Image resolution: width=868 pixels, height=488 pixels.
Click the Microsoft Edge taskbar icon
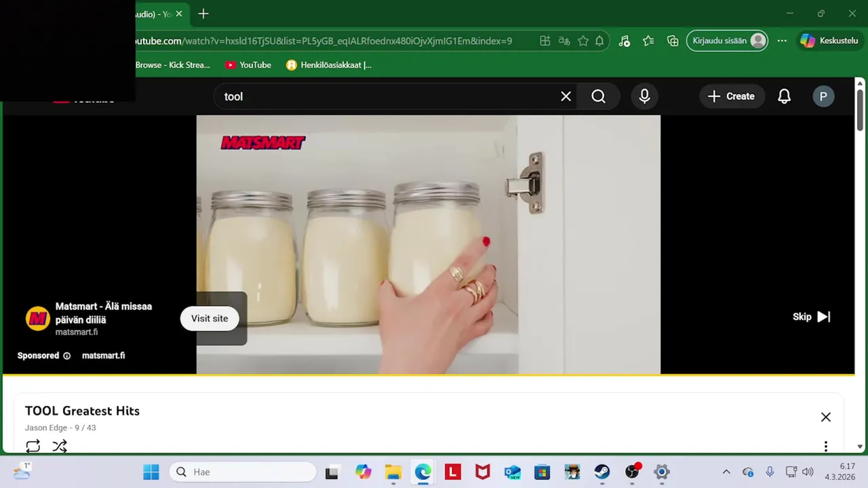click(x=423, y=472)
